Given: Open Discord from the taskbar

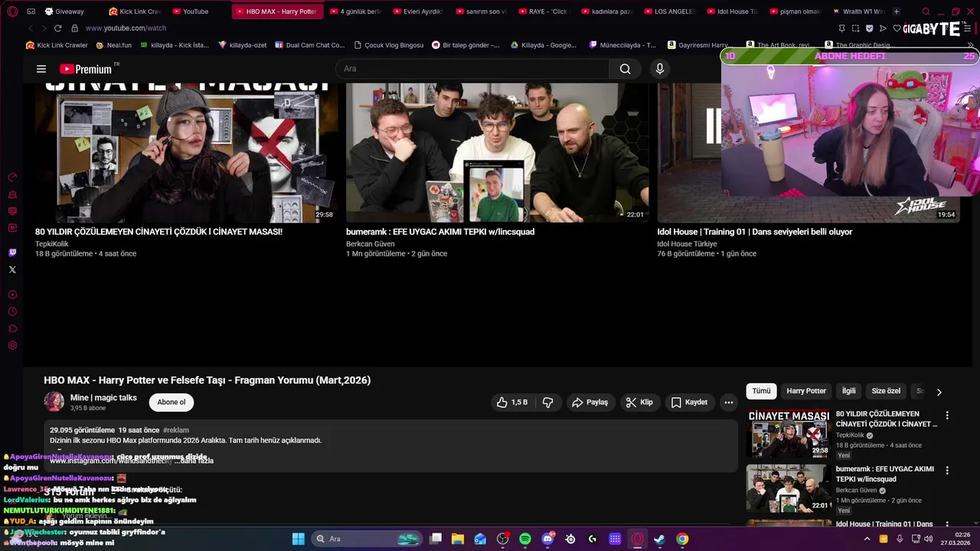Looking at the screenshot, I should pos(548,539).
